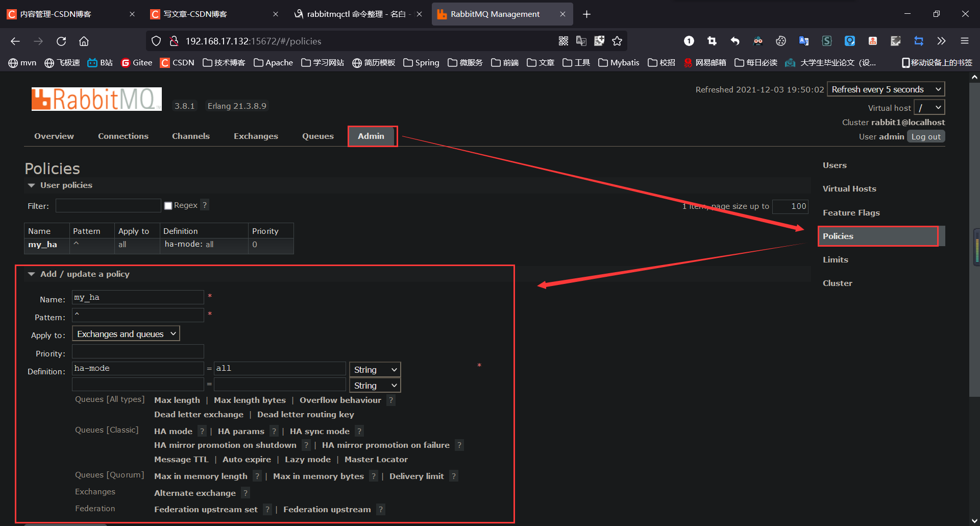This screenshot has height=526, width=980.
Task: Open the Refresh every 5 seconds dropdown
Action: pyautogui.click(x=886, y=89)
